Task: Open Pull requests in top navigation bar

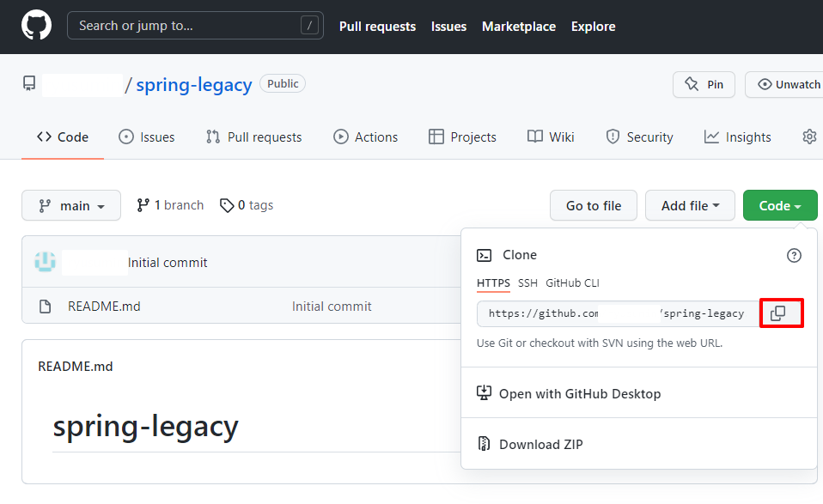Action: (377, 27)
